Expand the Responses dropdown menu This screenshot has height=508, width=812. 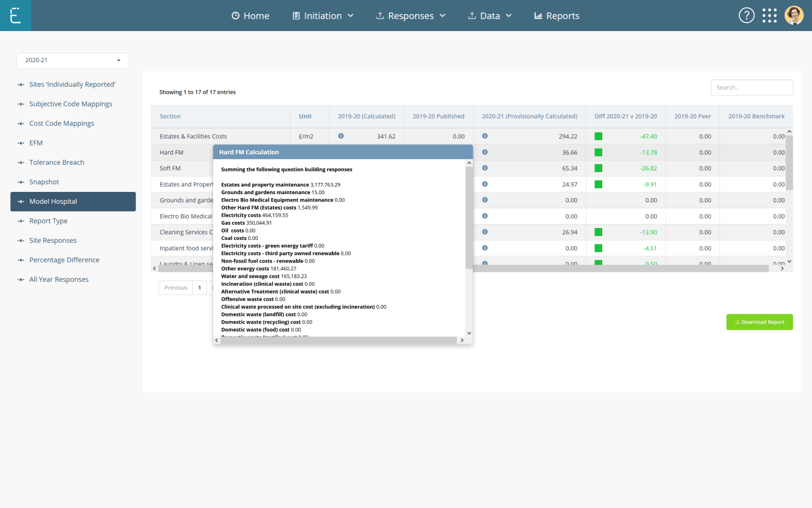pyautogui.click(x=411, y=16)
